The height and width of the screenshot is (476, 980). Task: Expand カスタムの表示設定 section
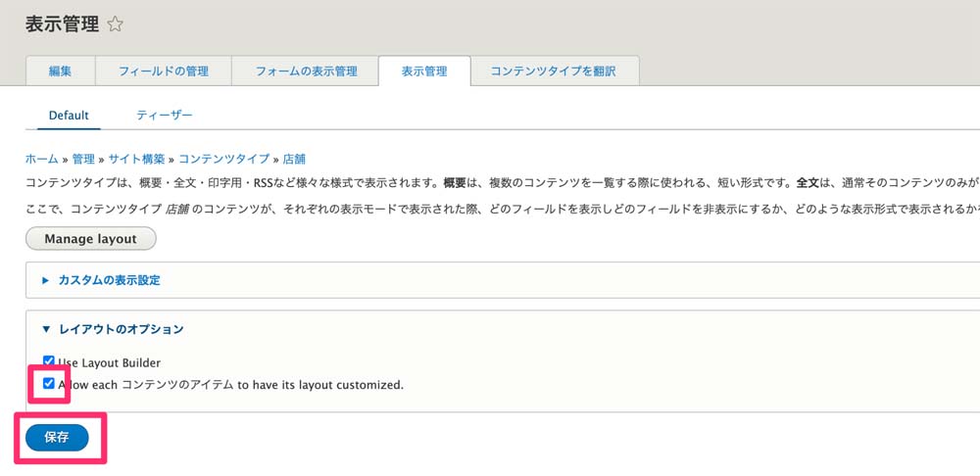tap(109, 280)
